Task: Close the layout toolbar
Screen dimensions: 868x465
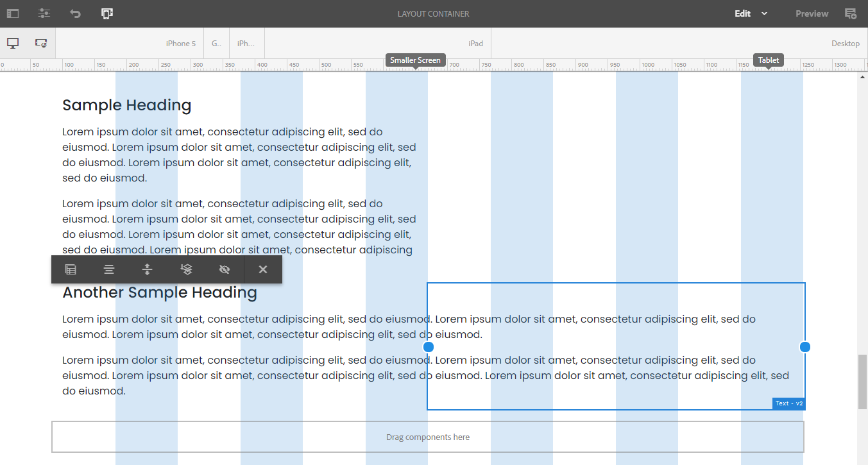Action: pyautogui.click(x=262, y=269)
